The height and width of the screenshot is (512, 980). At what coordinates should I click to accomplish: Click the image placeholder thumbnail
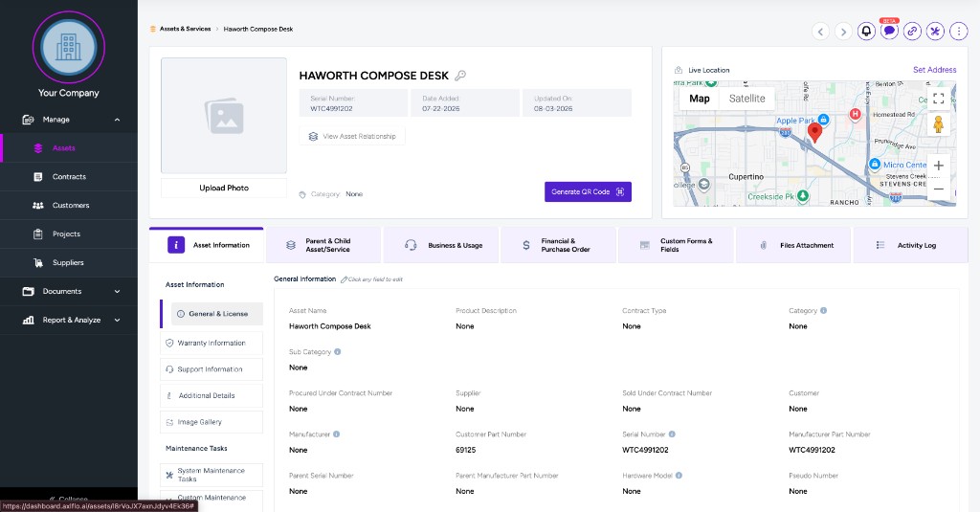[224, 116]
